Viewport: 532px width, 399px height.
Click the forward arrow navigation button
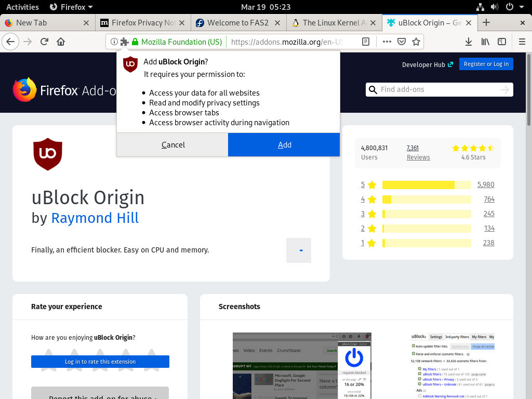pos(28,42)
